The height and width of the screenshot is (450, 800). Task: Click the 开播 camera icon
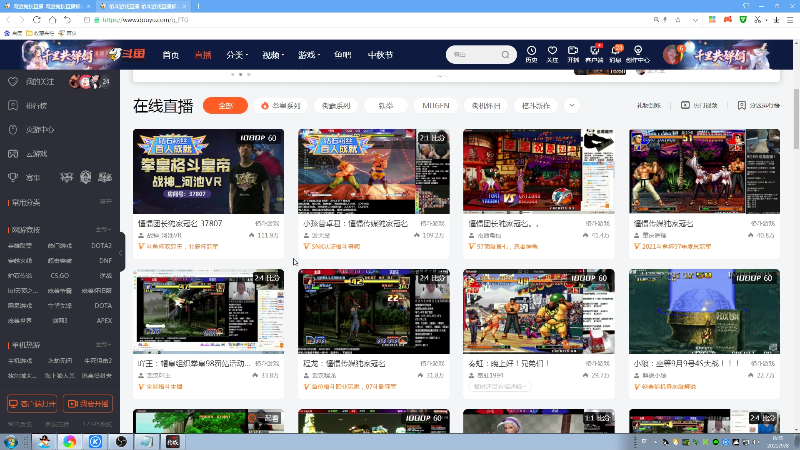point(573,54)
